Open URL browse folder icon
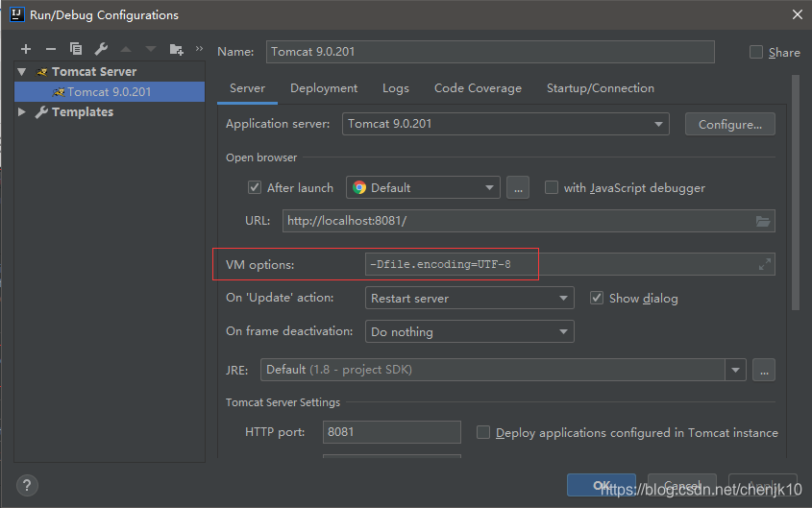The width and height of the screenshot is (812, 508). tap(763, 221)
